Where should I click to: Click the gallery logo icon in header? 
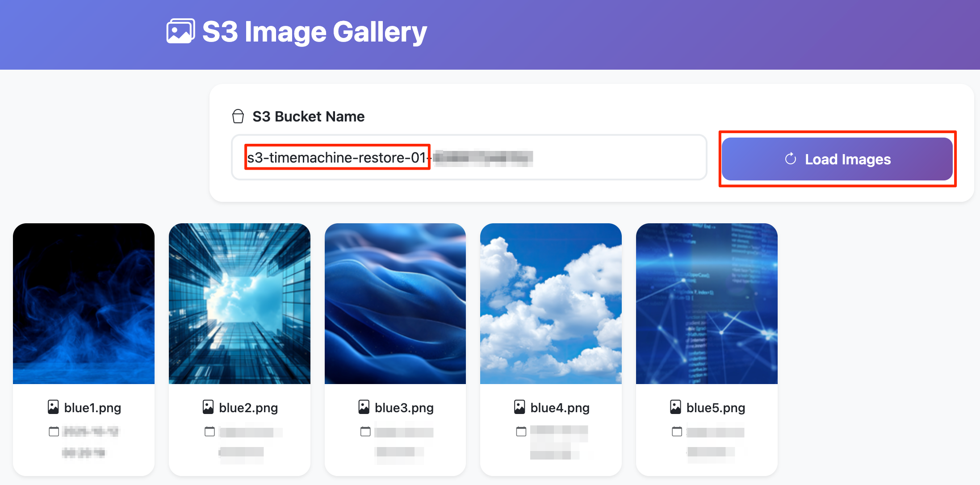click(x=180, y=31)
